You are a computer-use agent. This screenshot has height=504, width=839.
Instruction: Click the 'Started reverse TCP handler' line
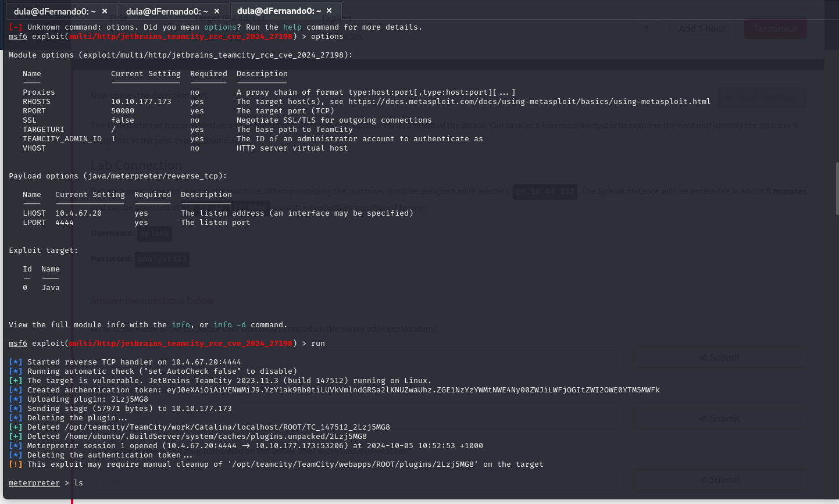[125, 362]
